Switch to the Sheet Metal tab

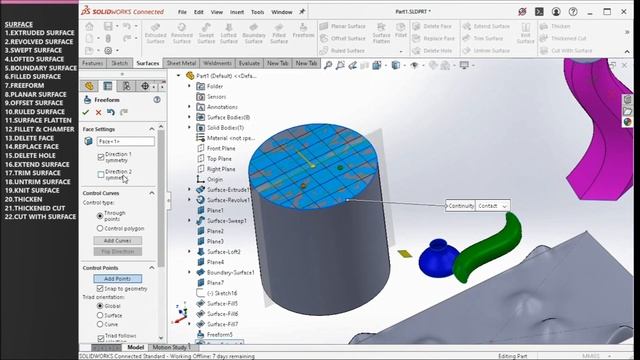click(181, 63)
